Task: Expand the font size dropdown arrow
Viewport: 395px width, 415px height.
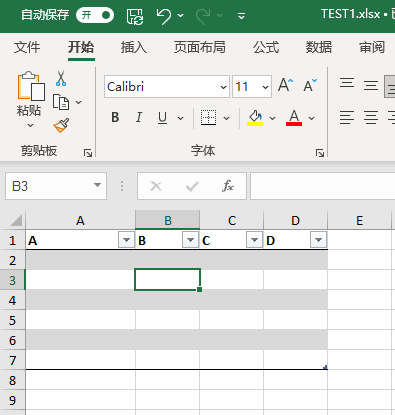Action: [x=265, y=87]
